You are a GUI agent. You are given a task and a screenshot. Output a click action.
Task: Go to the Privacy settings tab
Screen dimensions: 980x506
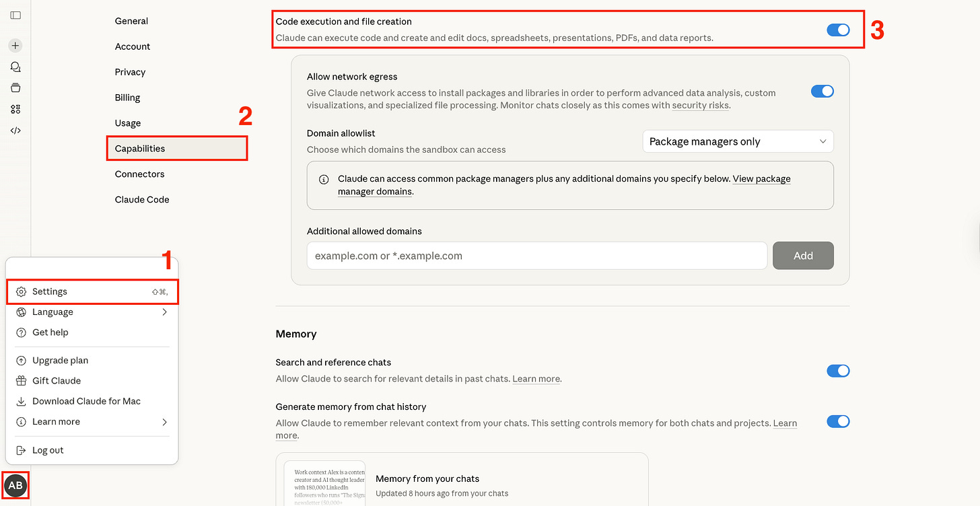(130, 72)
